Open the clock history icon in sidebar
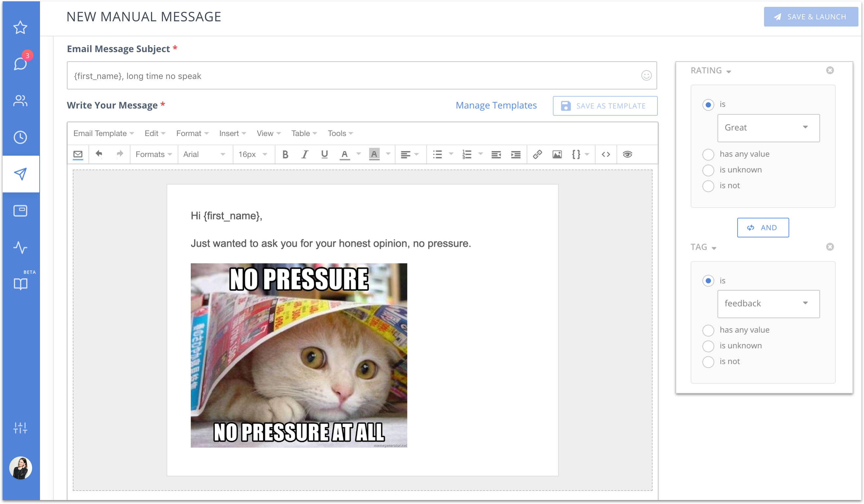864x504 pixels. tap(20, 137)
